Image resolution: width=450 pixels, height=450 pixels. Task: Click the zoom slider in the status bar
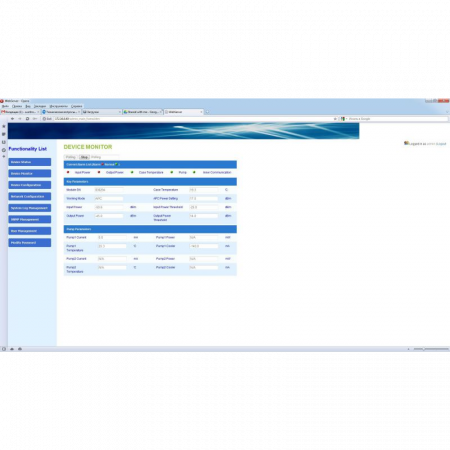[x=431, y=349]
